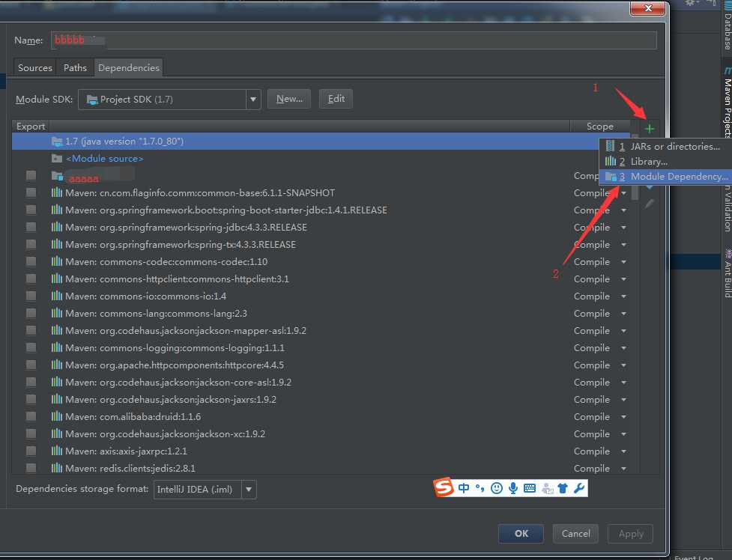Switch to the Sources tab
732x560 pixels.
click(x=35, y=67)
